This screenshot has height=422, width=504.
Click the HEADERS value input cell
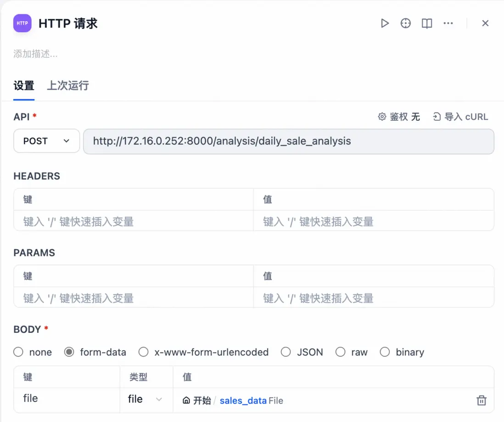point(374,221)
